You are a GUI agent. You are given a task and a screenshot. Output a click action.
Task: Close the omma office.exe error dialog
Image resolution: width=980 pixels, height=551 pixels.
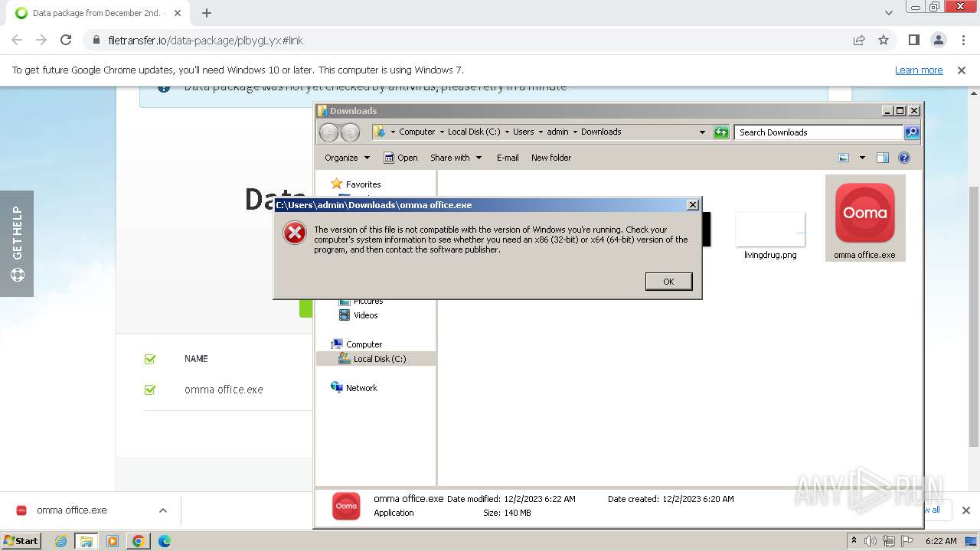[x=693, y=204]
